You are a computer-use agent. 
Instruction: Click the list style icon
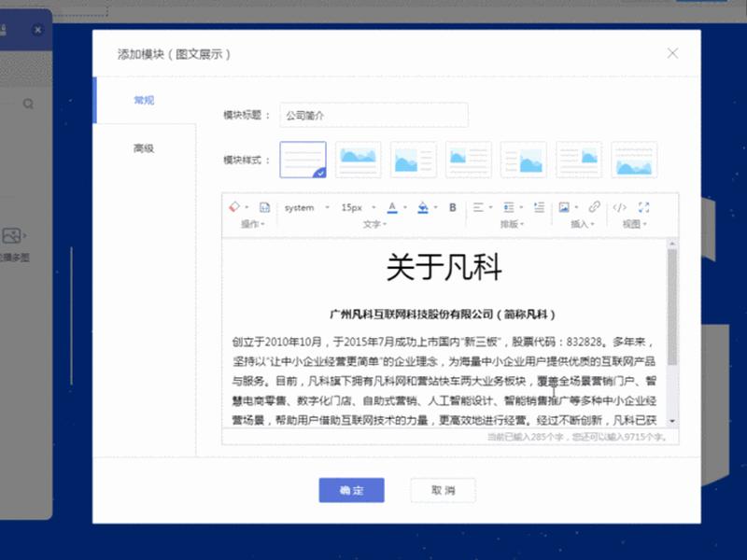coord(508,207)
